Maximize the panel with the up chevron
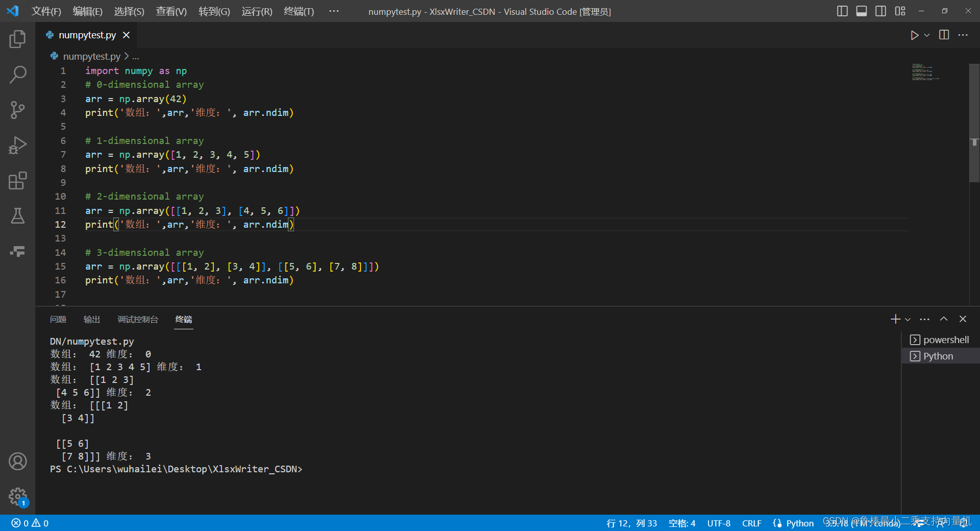 coord(944,319)
